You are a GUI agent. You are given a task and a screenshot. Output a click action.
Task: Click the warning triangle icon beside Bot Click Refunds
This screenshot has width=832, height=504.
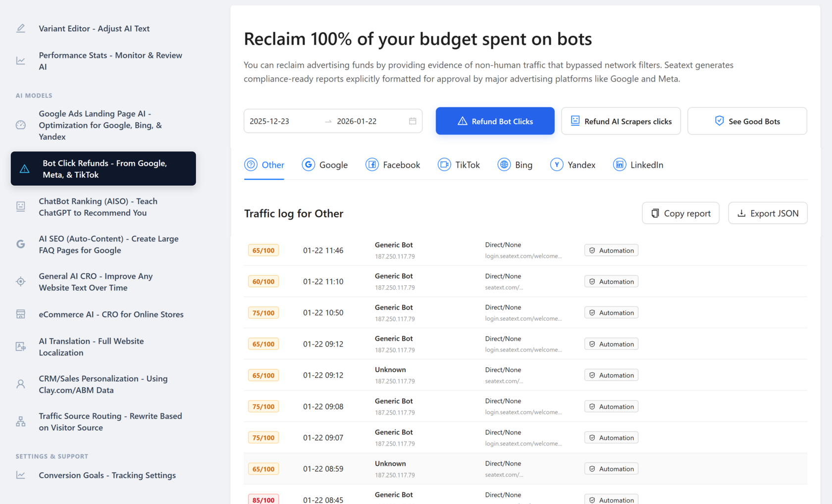[x=24, y=169]
